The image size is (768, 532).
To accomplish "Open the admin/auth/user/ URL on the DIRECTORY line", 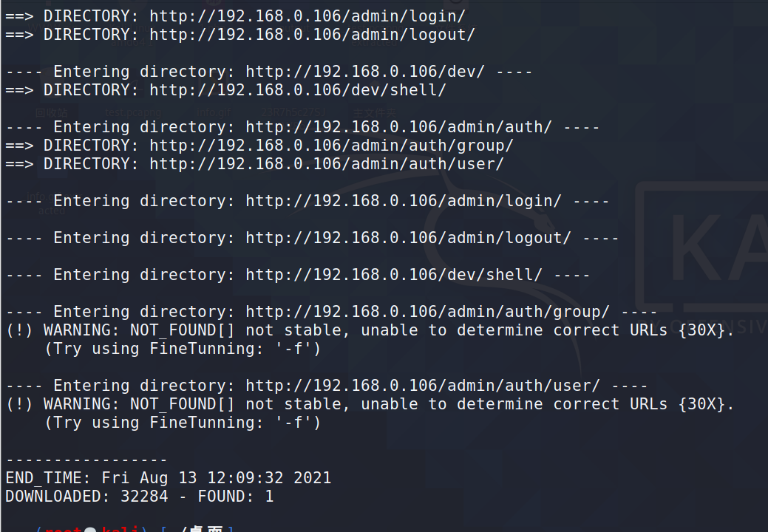I will pyautogui.click(x=327, y=164).
